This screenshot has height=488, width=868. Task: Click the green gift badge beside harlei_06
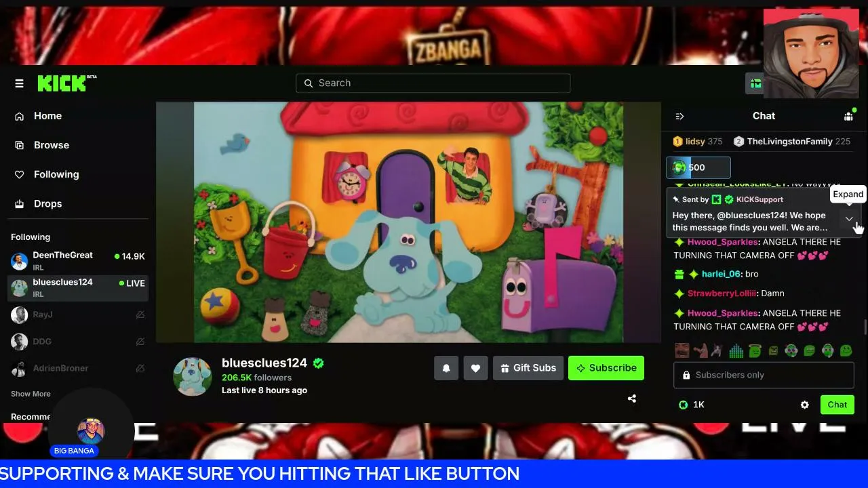tap(679, 274)
